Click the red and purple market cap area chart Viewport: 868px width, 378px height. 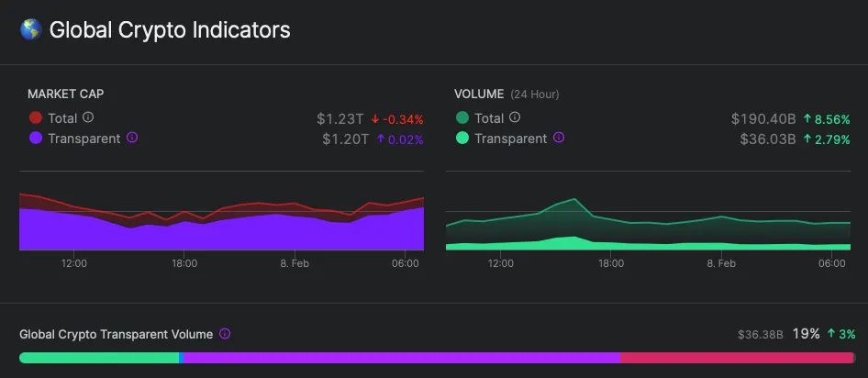(x=221, y=221)
